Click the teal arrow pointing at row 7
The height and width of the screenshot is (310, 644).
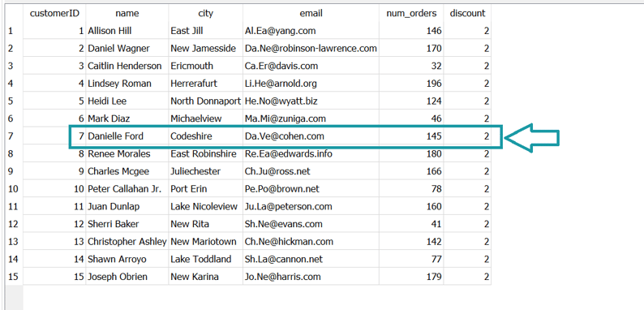(x=531, y=138)
